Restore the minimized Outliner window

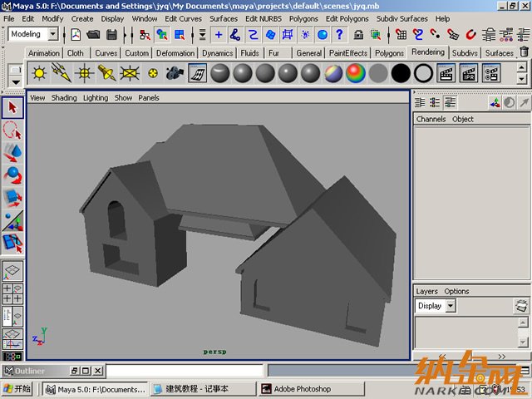pyautogui.click(x=75, y=371)
